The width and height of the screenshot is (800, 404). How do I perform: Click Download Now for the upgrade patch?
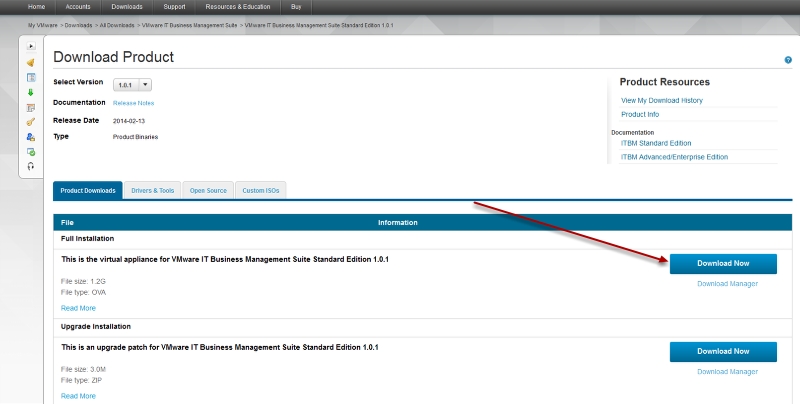click(x=723, y=351)
